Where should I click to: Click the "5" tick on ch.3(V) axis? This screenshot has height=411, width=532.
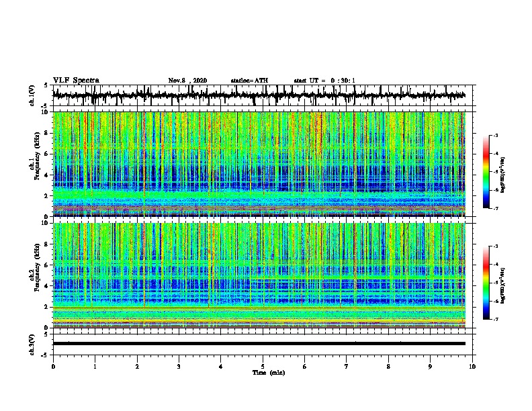click(x=46, y=334)
